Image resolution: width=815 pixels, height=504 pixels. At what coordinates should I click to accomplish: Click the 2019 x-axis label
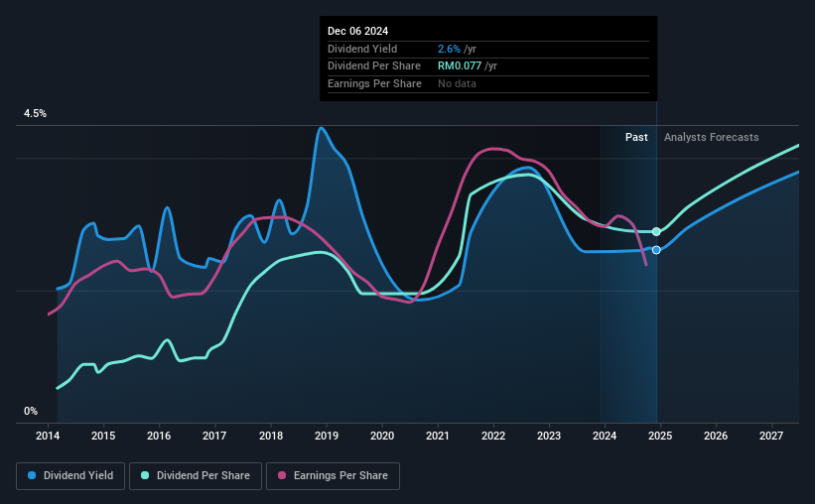coord(327,436)
